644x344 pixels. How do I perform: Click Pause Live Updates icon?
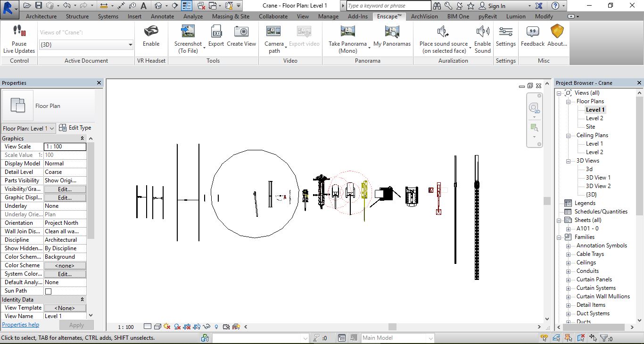pos(19,32)
